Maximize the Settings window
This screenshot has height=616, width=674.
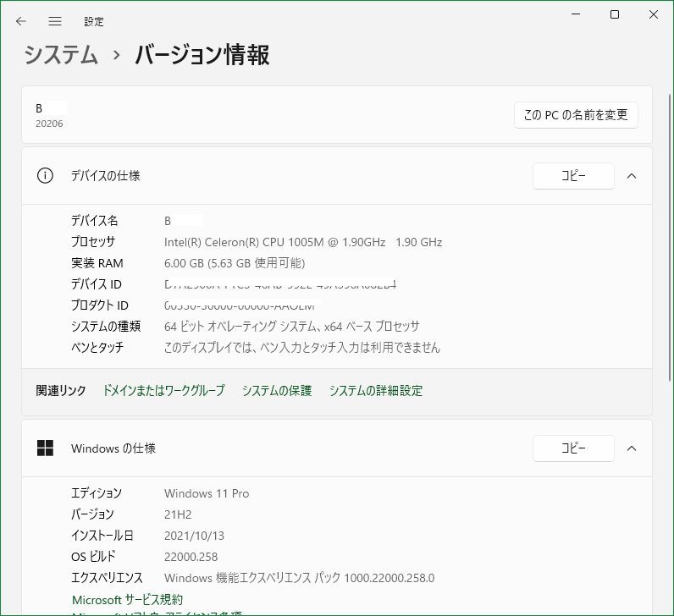click(615, 14)
